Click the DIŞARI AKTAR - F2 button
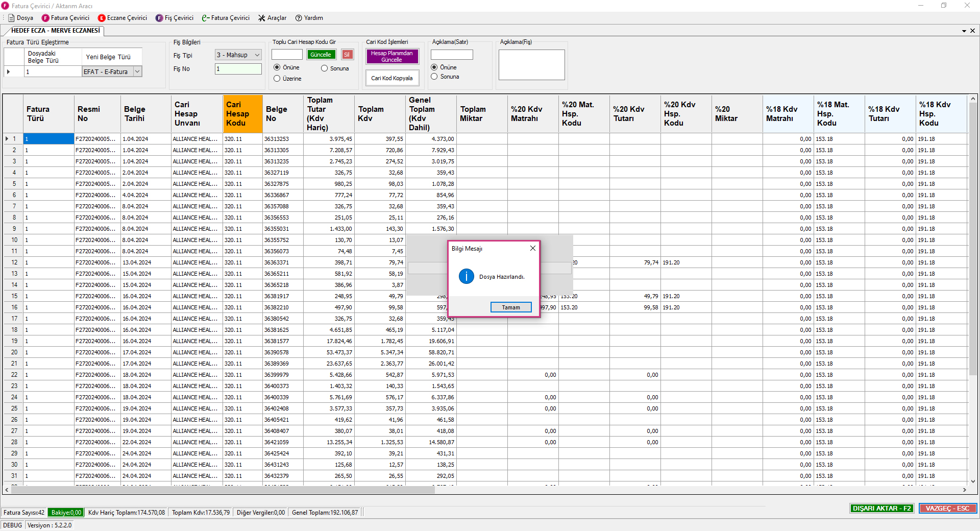Image resolution: width=980 pixels, height=531 pixels. point(881,508)
